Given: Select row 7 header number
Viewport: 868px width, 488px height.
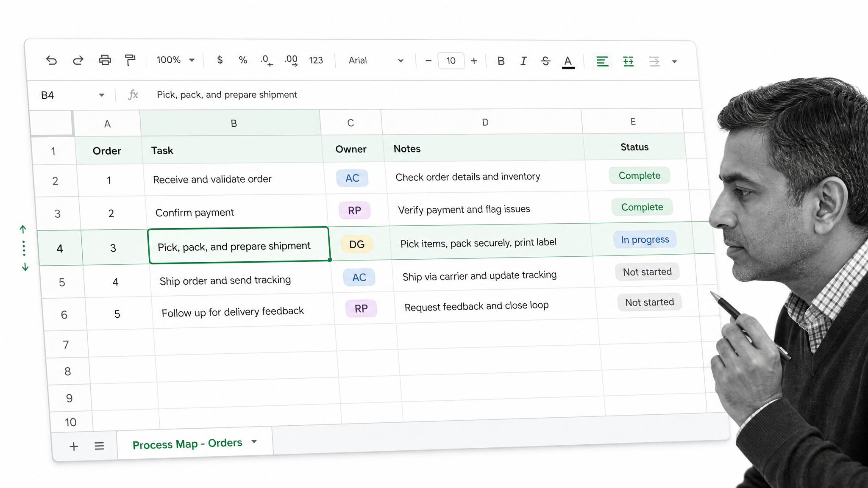Looking at the screenshot, I should point(66,345).
